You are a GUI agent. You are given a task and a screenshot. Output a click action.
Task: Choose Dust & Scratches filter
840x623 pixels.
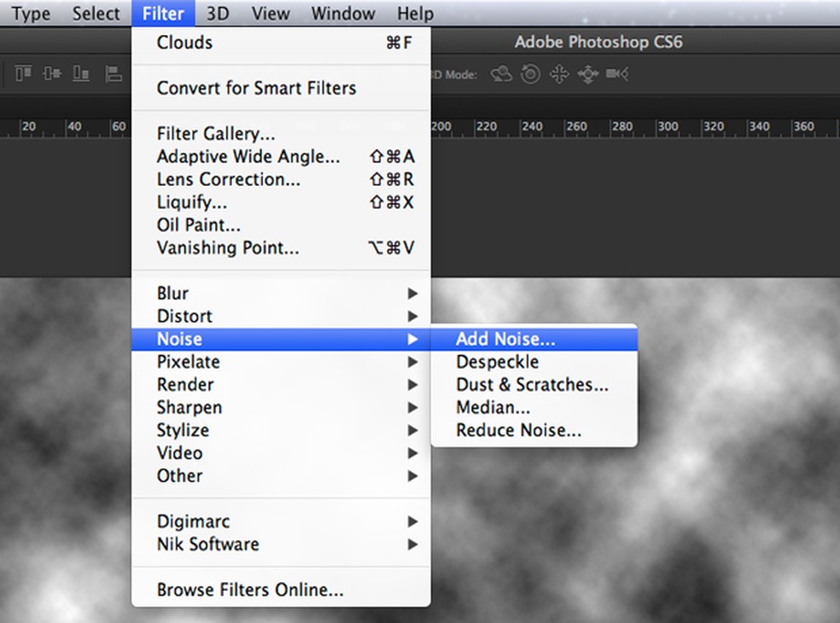(x=534, y=385)
